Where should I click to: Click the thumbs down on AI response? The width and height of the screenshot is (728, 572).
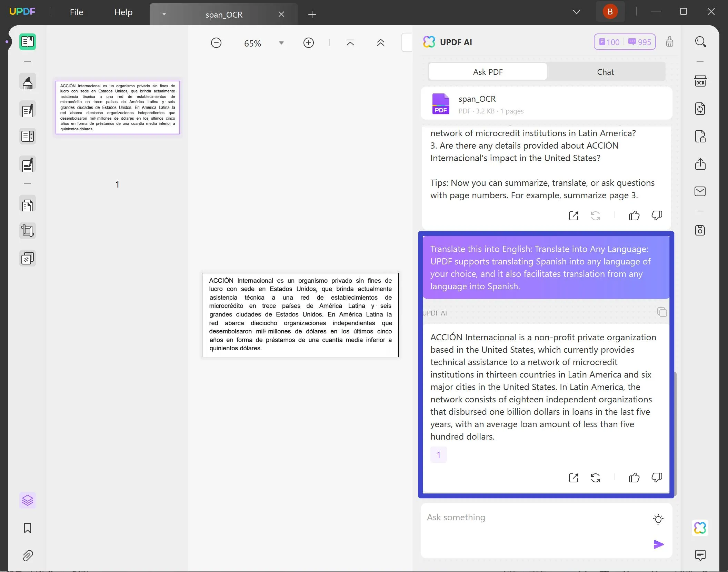(x=657, y=478)
